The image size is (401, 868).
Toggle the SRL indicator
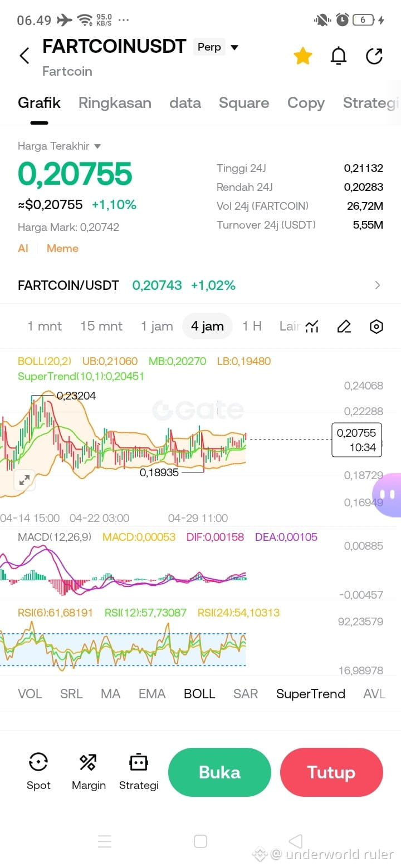coord(71,694)
